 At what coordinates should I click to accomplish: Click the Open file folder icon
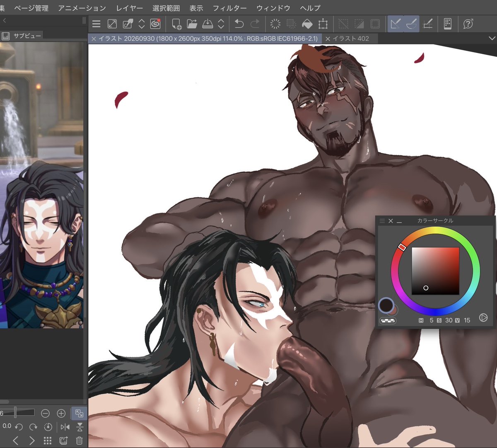pos(192,24)
